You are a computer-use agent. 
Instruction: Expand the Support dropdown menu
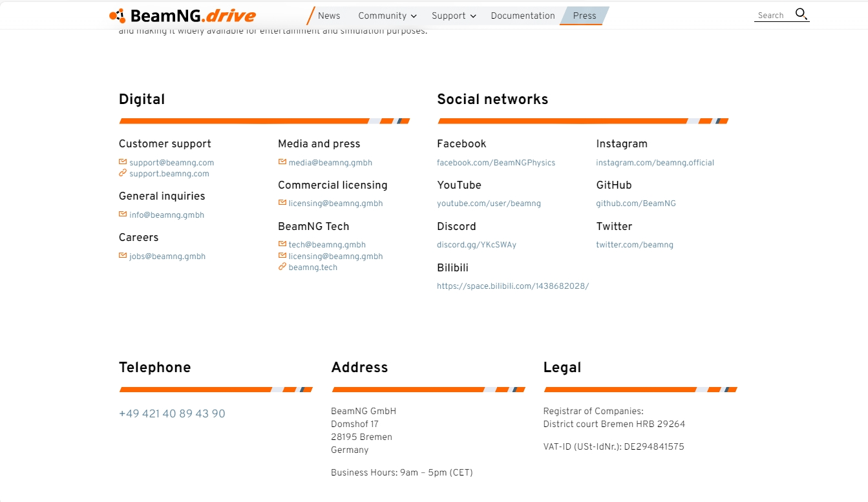pos(454,16)
